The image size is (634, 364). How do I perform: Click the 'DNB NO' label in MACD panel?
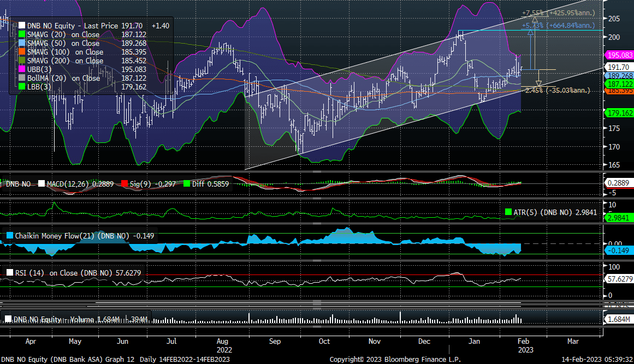pyautogui.click(x=18, y=184)
